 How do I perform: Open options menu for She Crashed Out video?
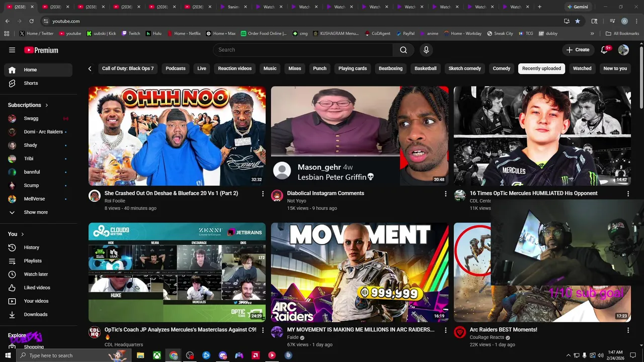pos(263,194)
